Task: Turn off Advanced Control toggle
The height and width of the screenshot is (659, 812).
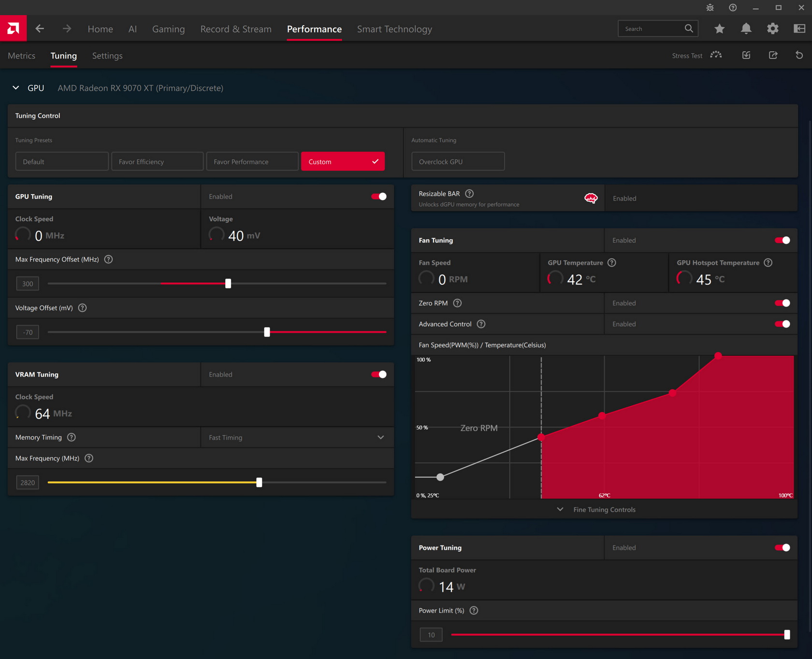Action: [782, 324]
